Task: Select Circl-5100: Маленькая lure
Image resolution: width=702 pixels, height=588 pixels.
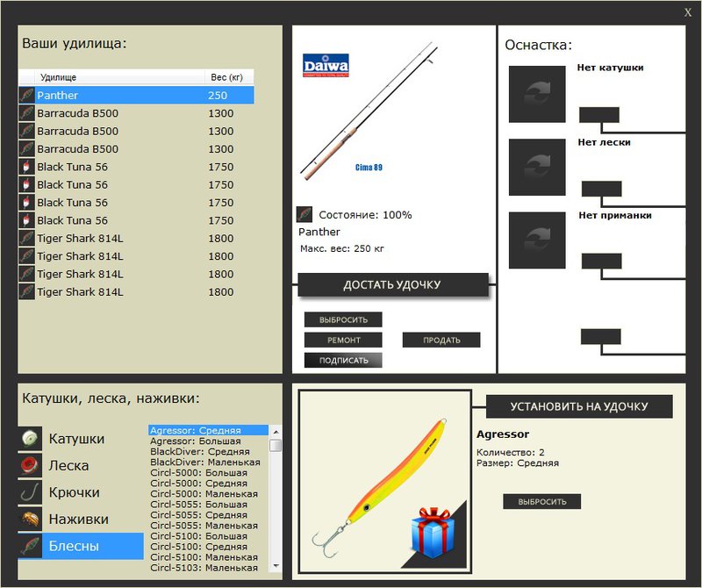Action: 209,557
